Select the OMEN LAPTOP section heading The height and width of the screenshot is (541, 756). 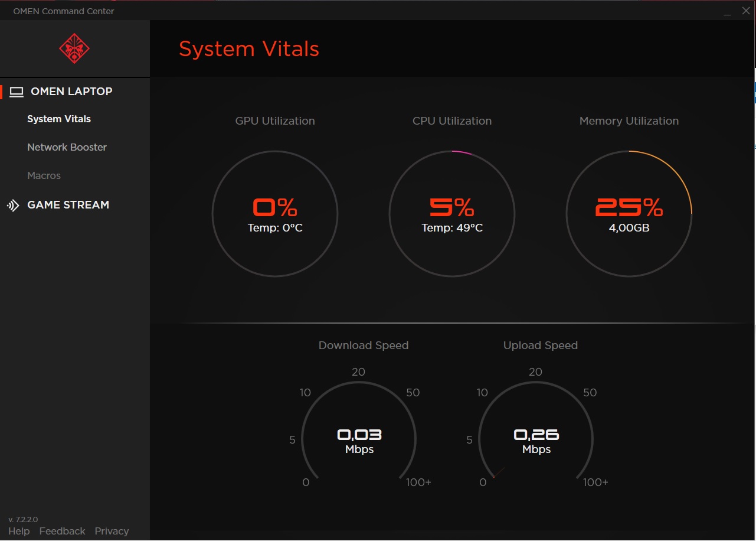[71, 92]
